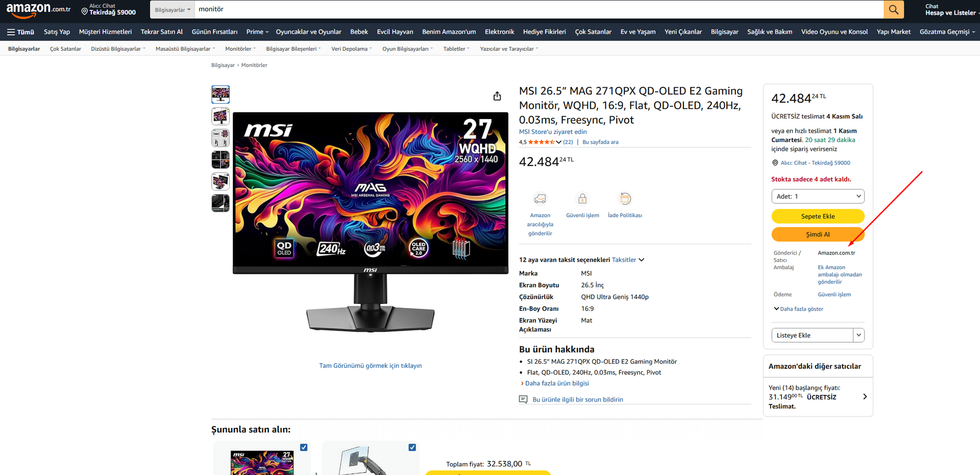
Task: Click the İade Politikası box icon
Action: 625,198
